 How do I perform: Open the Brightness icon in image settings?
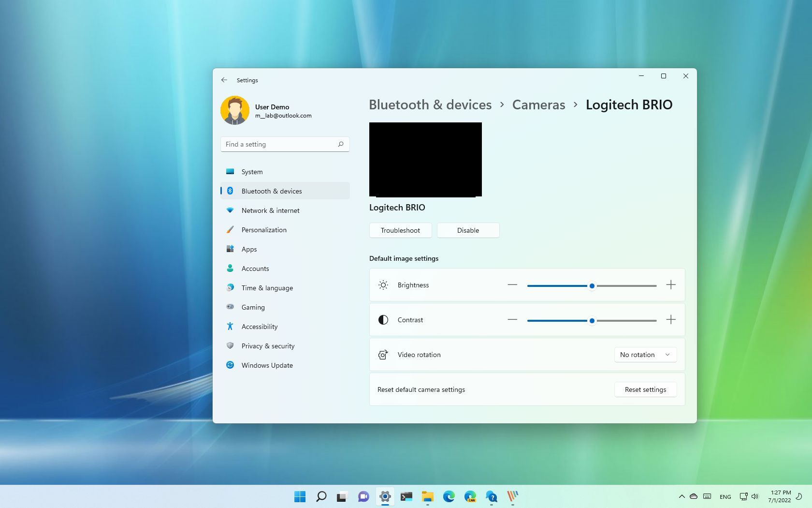tap(383, 285)
